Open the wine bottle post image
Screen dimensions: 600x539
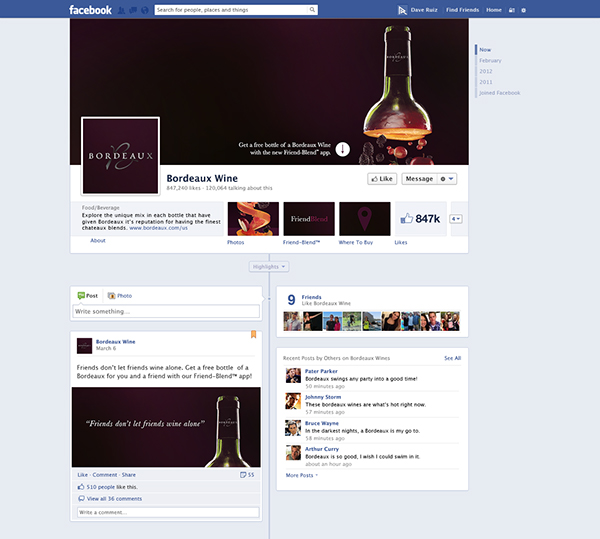click(166, 427)
